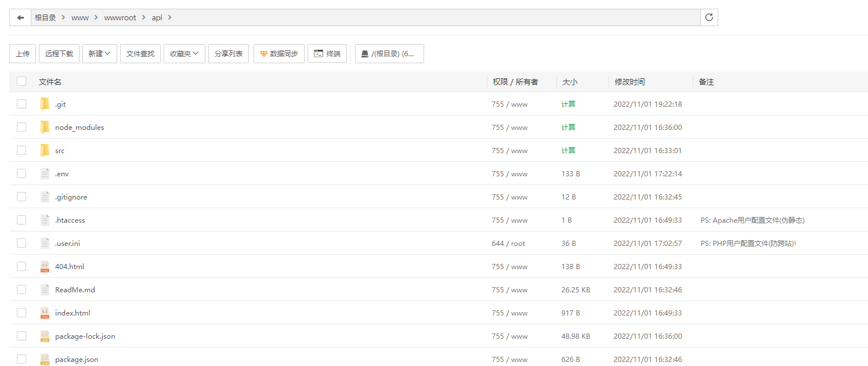Check the box for node_modules folder
The height and width of the screenshot is (366, 868).
[21, 127]
